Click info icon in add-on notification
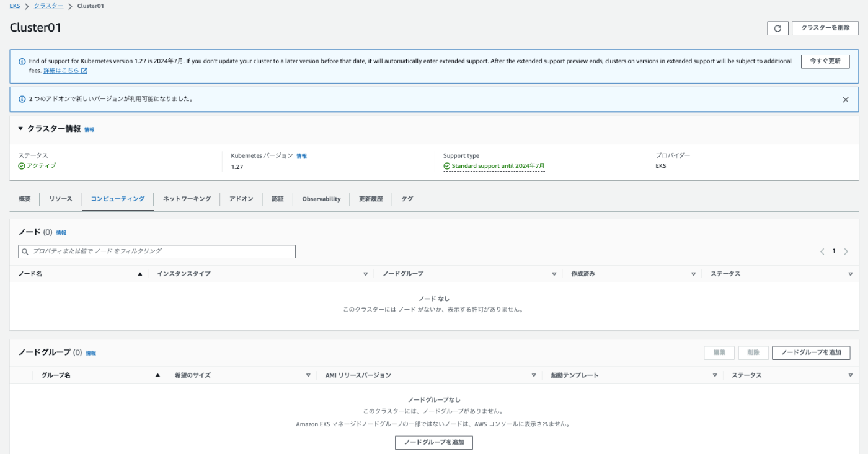868x454 pixels. coord(22,99)
